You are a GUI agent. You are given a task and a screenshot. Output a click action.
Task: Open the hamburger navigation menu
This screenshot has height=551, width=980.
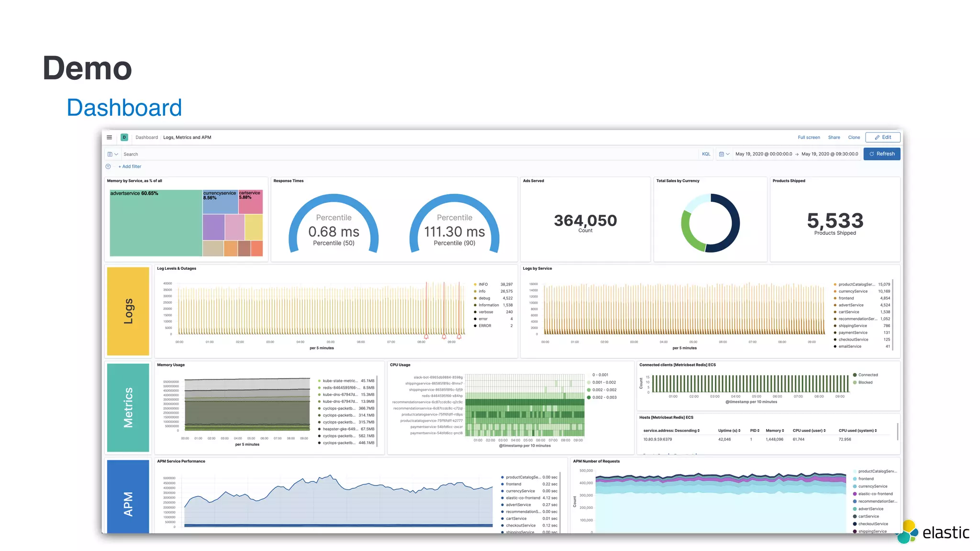click(x=109, y=137)
